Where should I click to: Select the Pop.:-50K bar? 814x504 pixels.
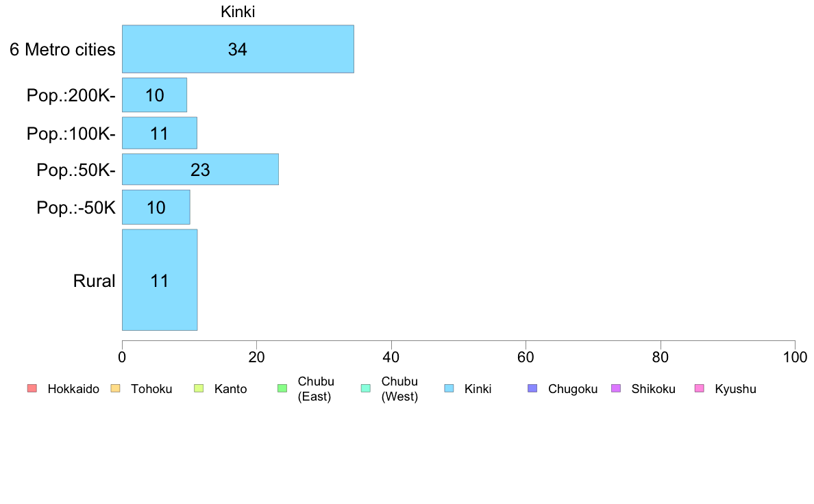(x=156, y=207)
